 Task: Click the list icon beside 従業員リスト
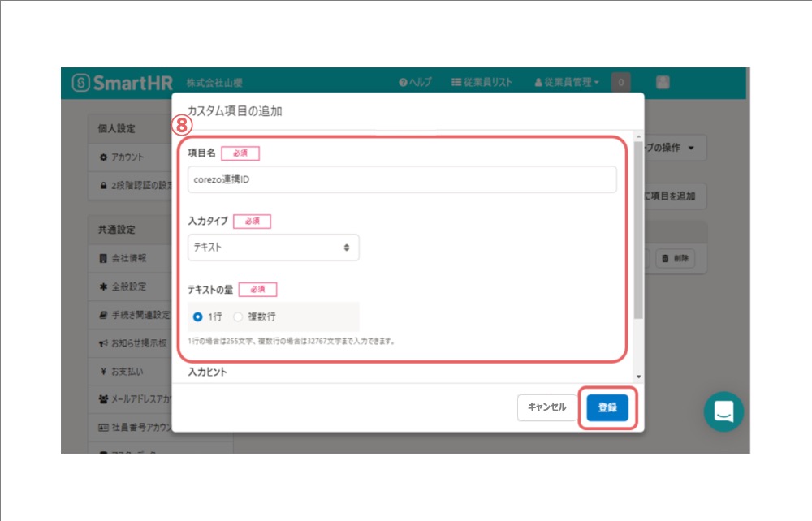[456, 82]
